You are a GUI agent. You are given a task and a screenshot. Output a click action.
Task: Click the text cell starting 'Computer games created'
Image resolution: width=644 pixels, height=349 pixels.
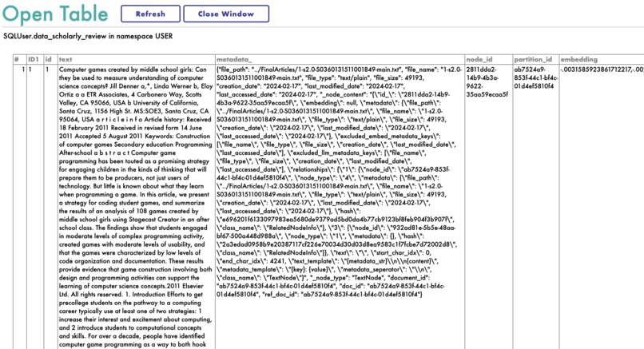(137, 207)
